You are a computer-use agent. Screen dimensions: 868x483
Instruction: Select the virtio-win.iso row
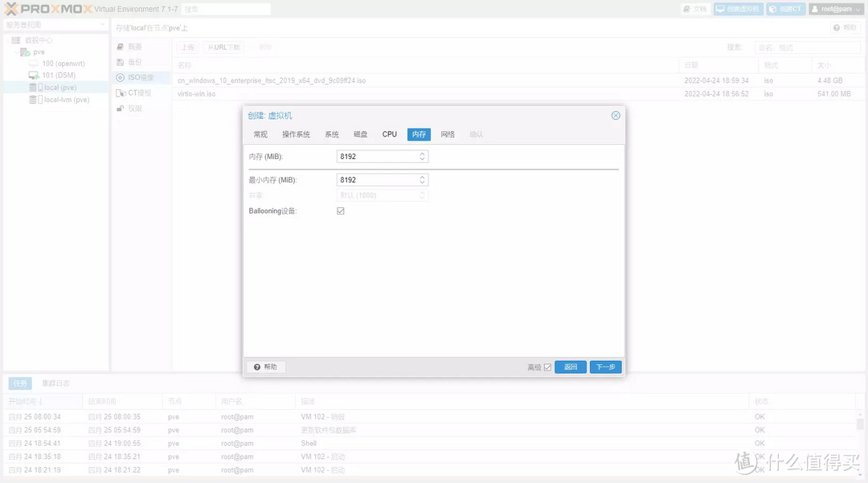tap(517, 94)
